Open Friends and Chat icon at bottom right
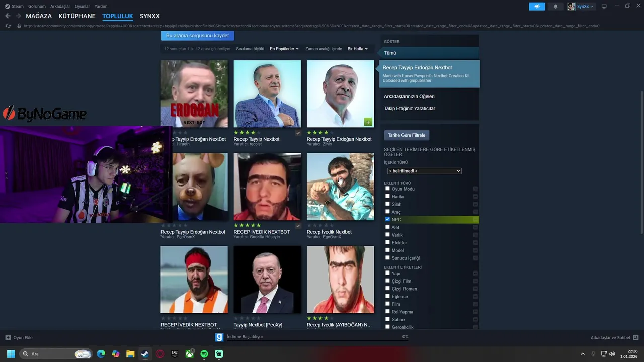The image size is (644, 362). point(636,338)
